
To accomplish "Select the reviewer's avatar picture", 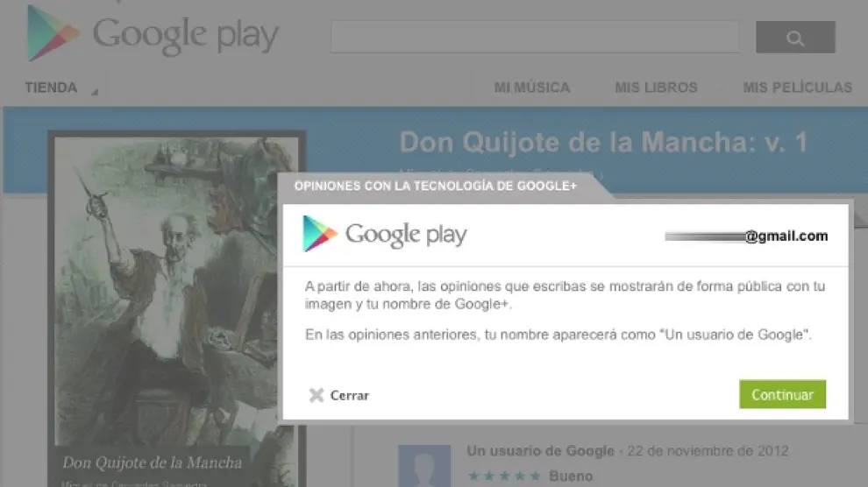I will click(x=424, y=465).
